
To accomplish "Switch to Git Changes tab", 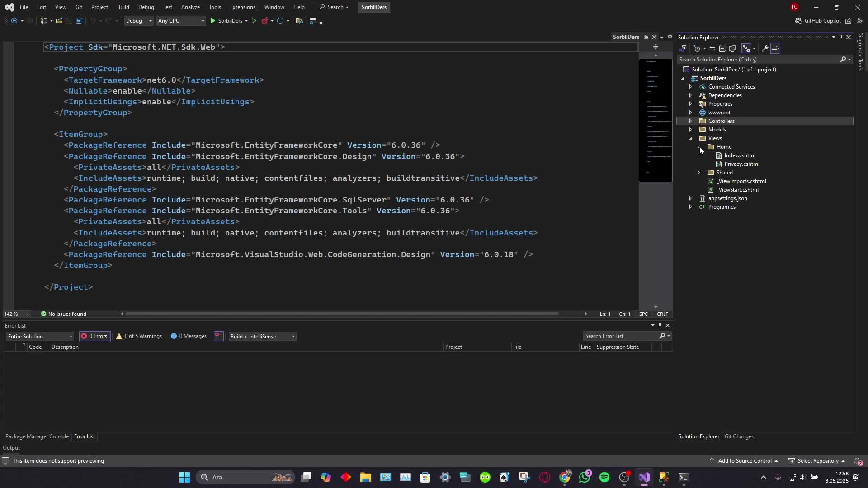I will (x=739, y=436).
